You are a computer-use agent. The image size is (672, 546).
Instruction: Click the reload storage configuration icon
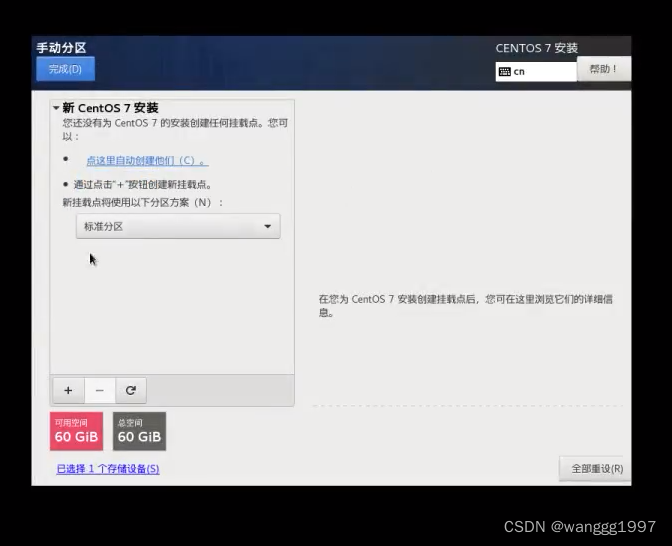coord(131,390)
